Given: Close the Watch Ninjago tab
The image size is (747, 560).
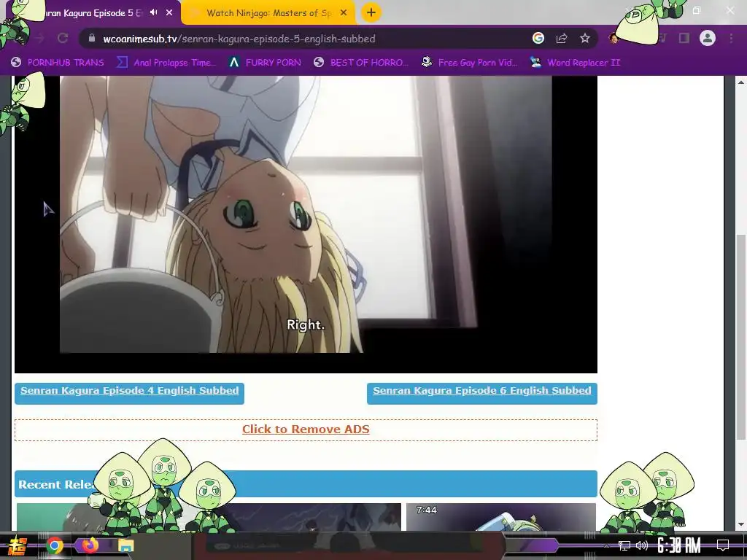Looking at the screenshot, I should point(344,13).
